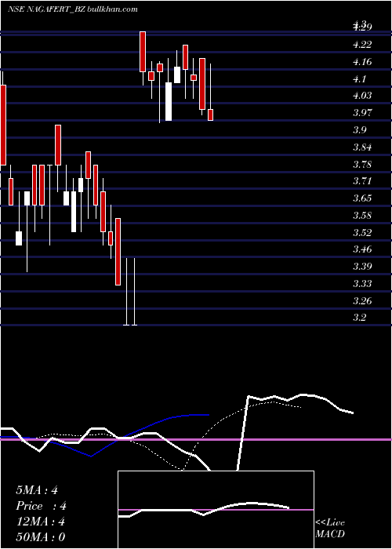
Task: Click the 4.03 price axis label
Action: pyautogui.click(x=362, y=96)
